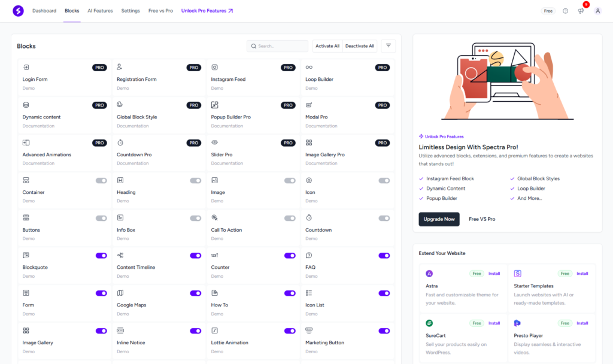Click the Loop Builder infinity icon

(309, 67)
